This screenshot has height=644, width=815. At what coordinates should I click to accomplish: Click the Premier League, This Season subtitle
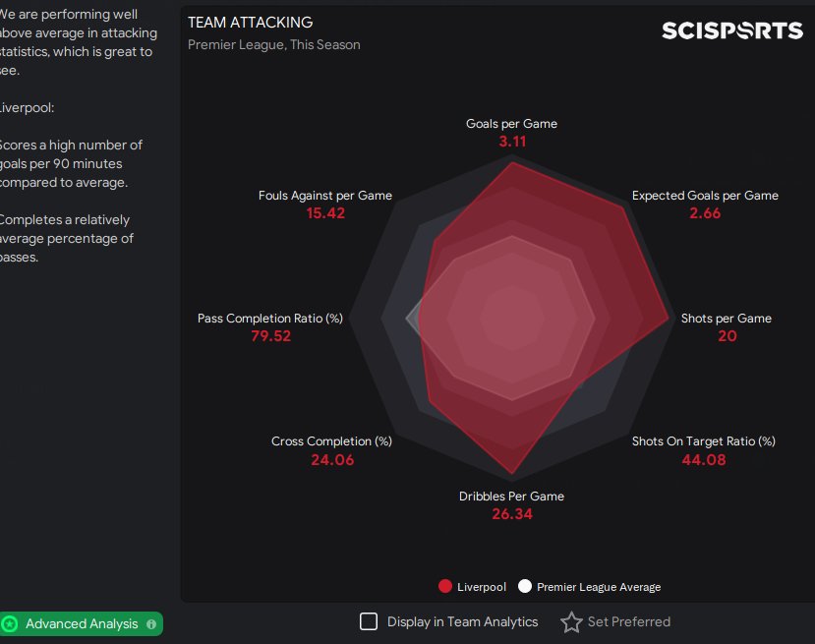pos(273,44)
